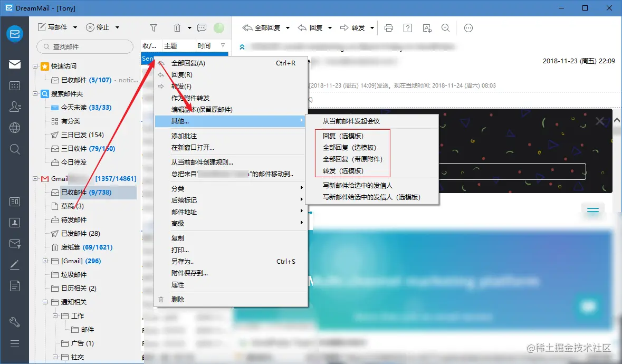Choose 回复 (选模板) in submenu
The width and height of the screenshot is (622, 364).
372,136
